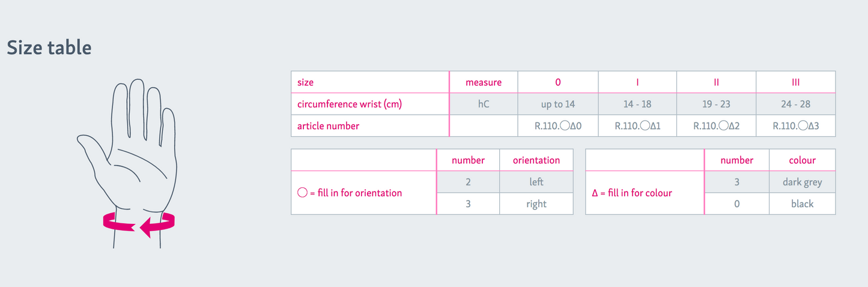Click the hC measure cell
This screenshot has width=868, height=287.
[x=484, y=104]
